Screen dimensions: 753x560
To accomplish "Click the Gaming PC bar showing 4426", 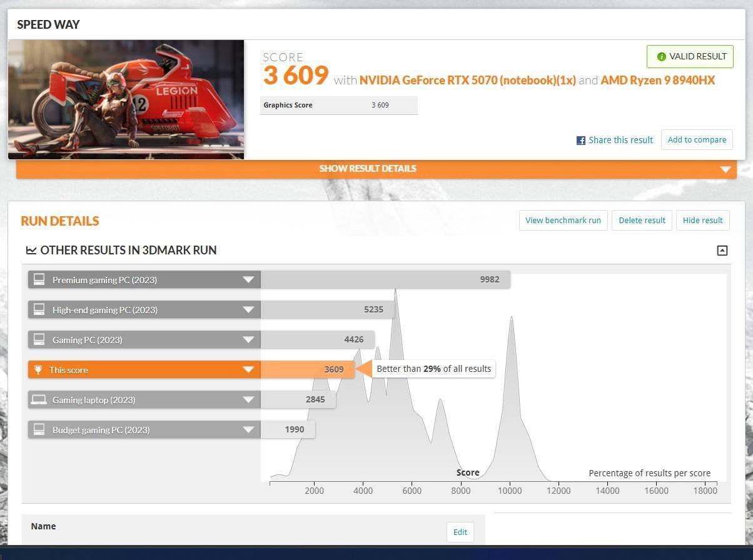I will pos(318,339).
